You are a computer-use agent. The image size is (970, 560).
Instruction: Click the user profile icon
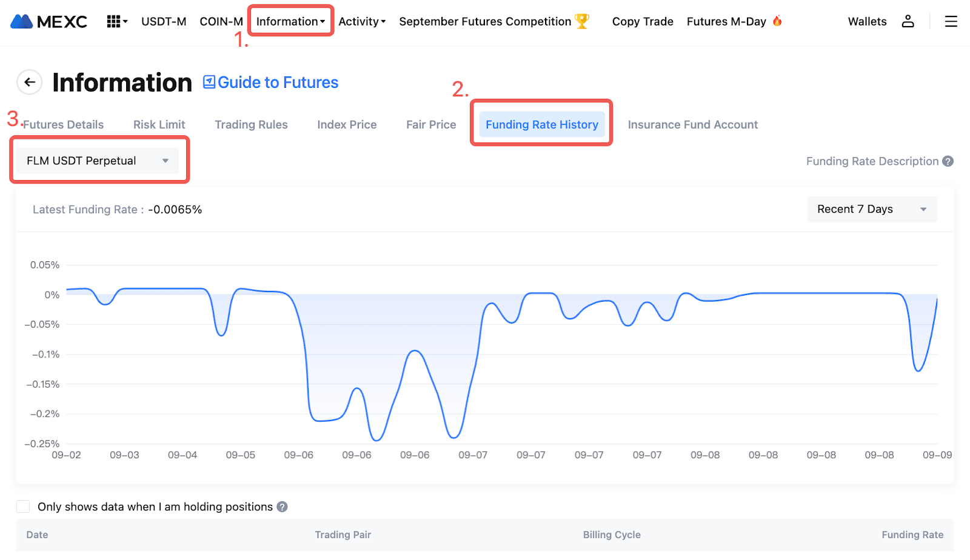click(908, 22)
